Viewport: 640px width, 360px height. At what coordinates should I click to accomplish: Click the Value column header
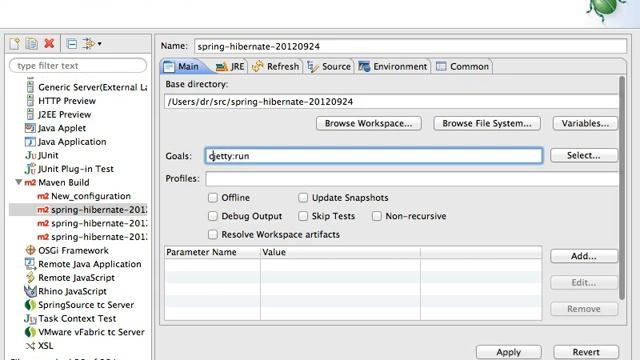340,252
